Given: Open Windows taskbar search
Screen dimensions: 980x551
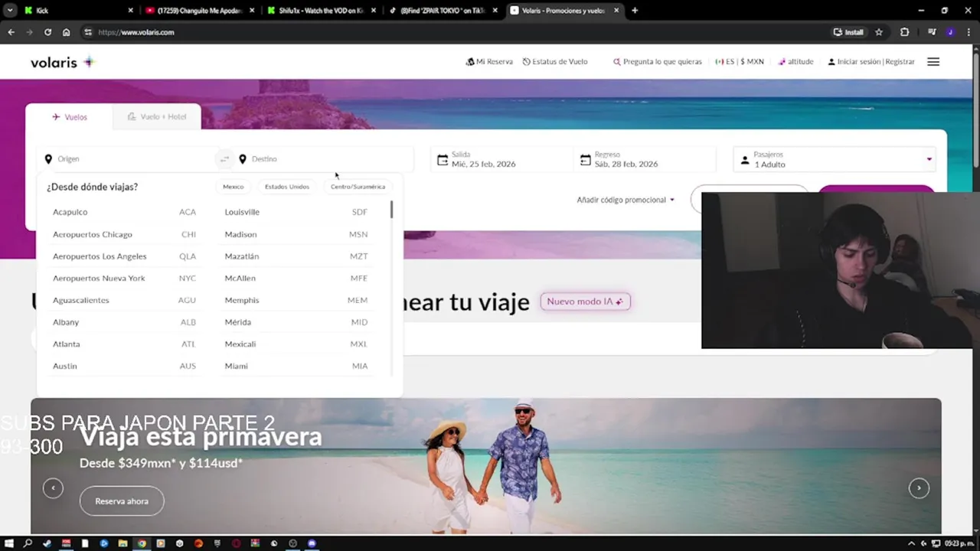Looking at the screenshot, I should (x=28, y=543).
